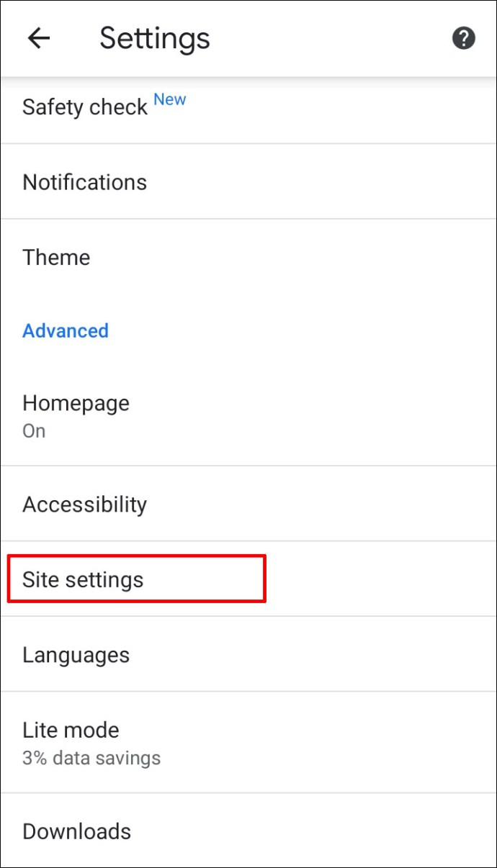Screen dimensions: 497x868
Task: Tap the back arrow in the header
Action: pos(38,38)
